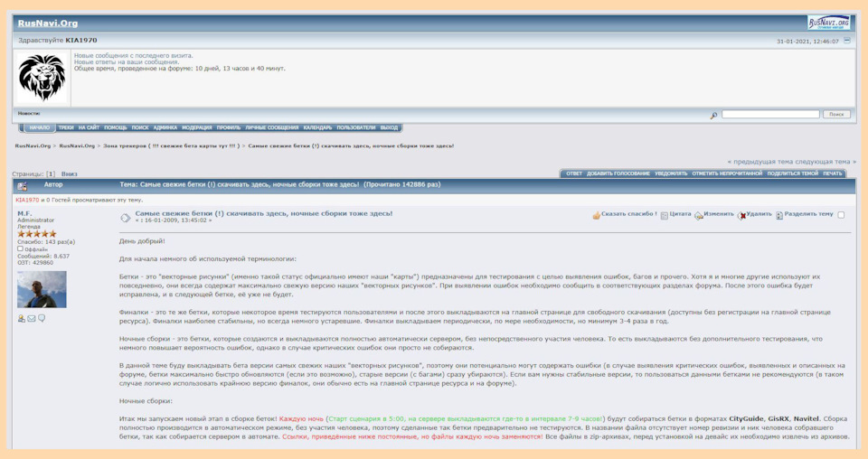Click the Разделить тему text link
Screen dimensions: 868x459
tap(808, 214)
